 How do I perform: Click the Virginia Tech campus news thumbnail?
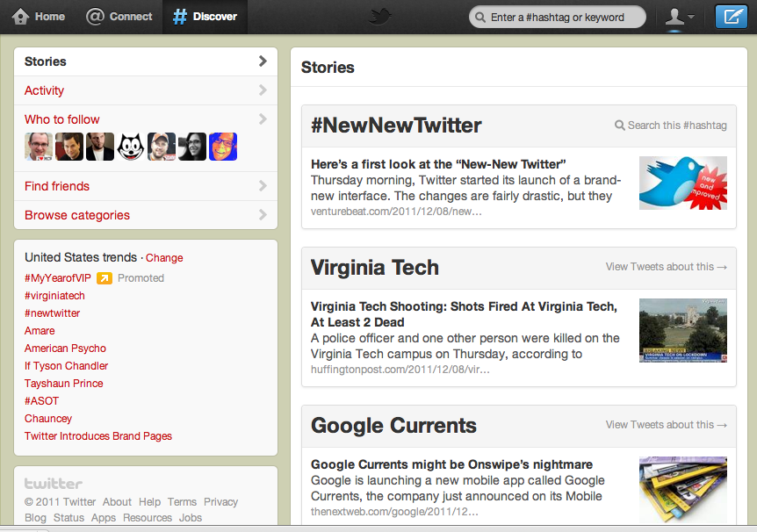pyautogui.click(x=683, y=330)
